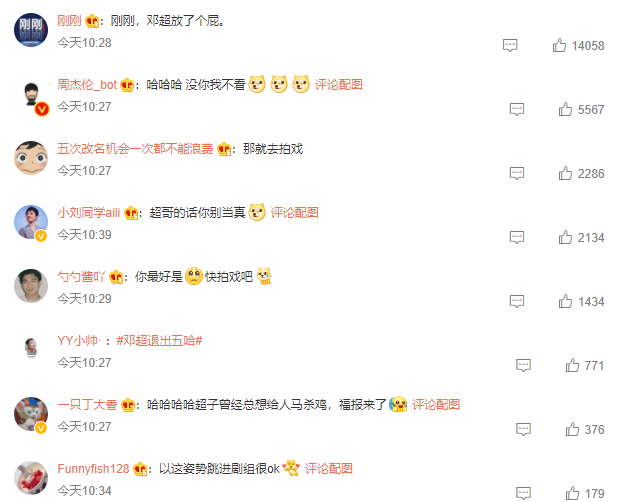Like the comment by 刚刚

(559, 45)
